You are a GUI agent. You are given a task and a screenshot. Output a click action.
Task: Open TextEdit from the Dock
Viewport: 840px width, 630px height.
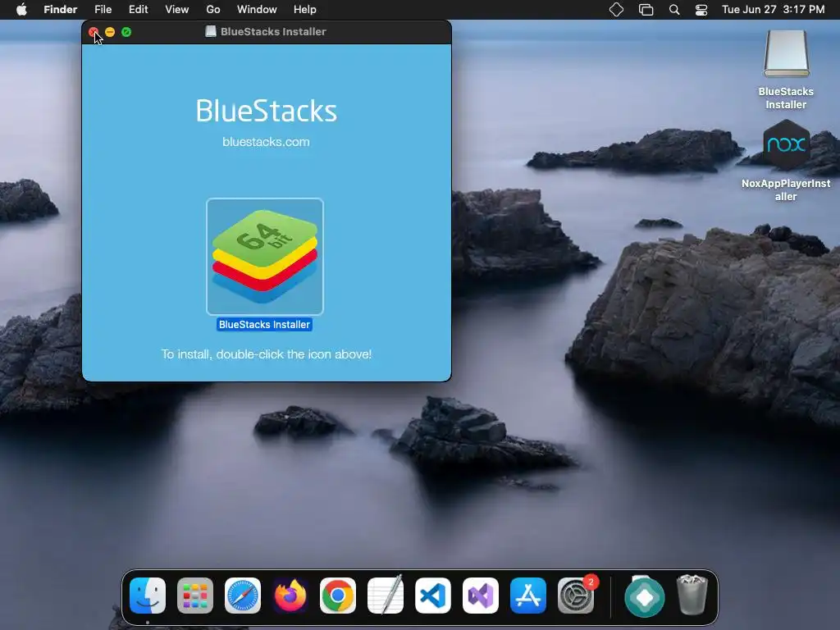click(386, 596)
